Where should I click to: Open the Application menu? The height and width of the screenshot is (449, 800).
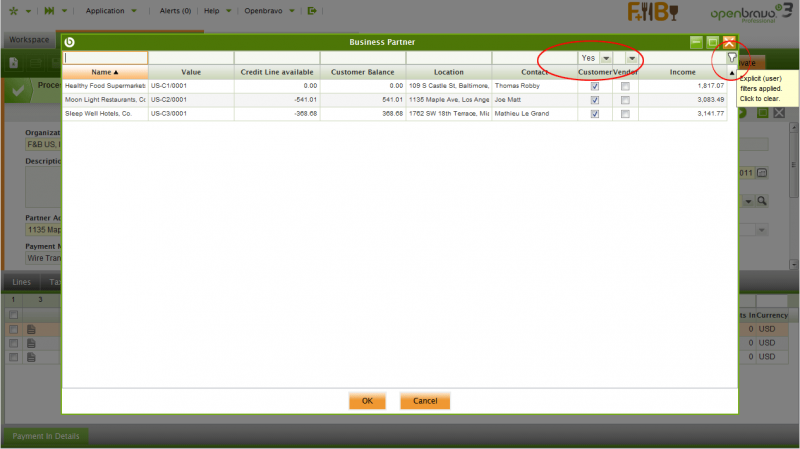pos(111,11)
